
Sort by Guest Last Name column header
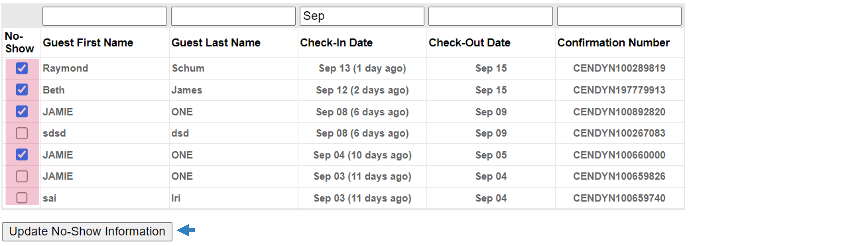click(216, 43)
